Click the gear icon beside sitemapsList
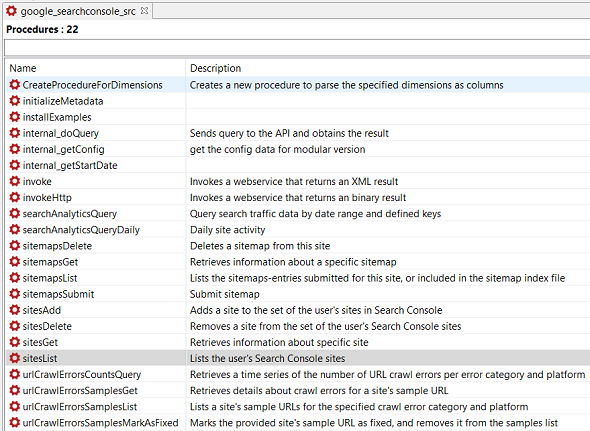The width and height of the screenshot is (590, 431). pos(14,278)
